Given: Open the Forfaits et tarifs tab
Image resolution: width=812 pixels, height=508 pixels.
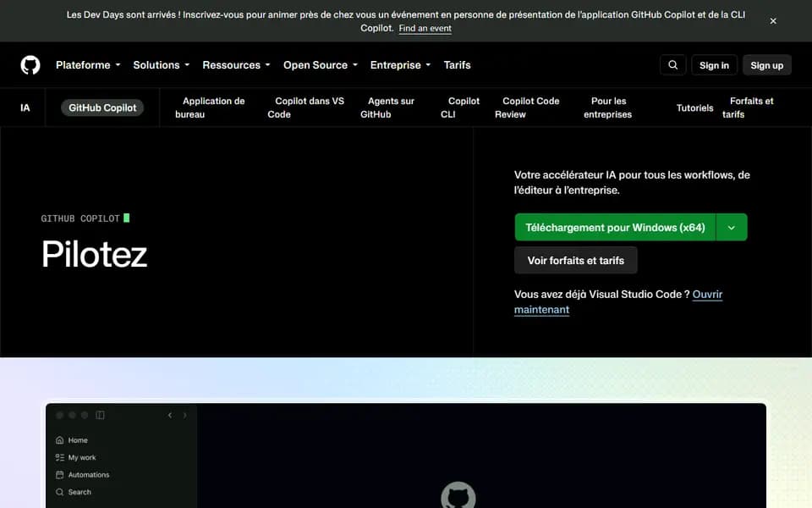Looking at the screenshot, I should tap(748, 108).
